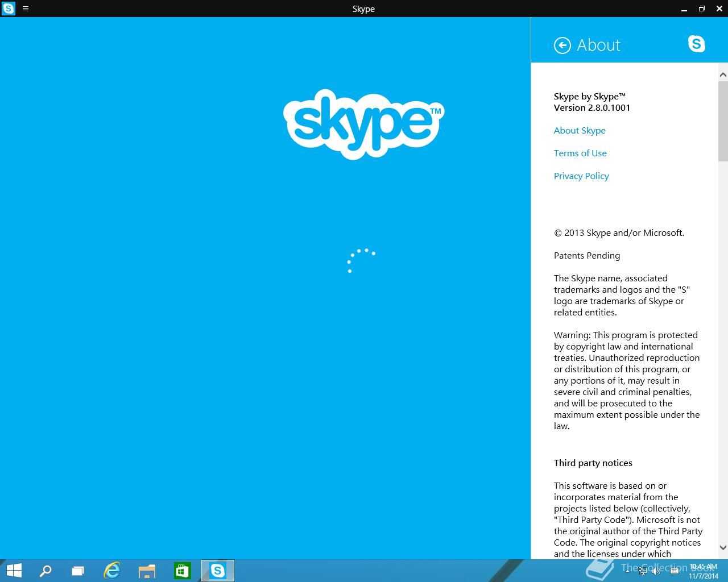Open the Terms of Use link
The height and width of the screenshot is (582, 728).
tap(580, 153)
